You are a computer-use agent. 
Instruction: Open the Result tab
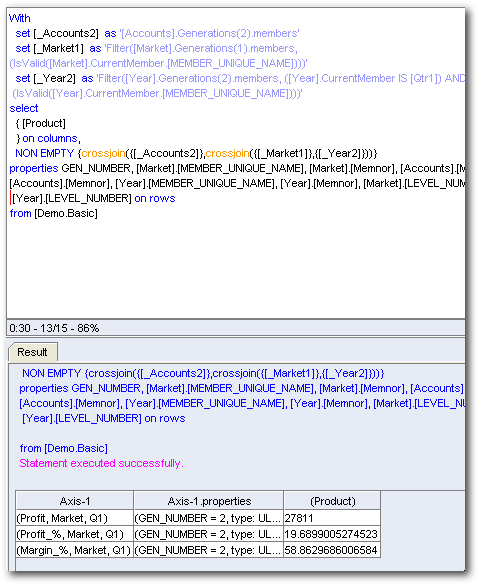coord(33,352)
